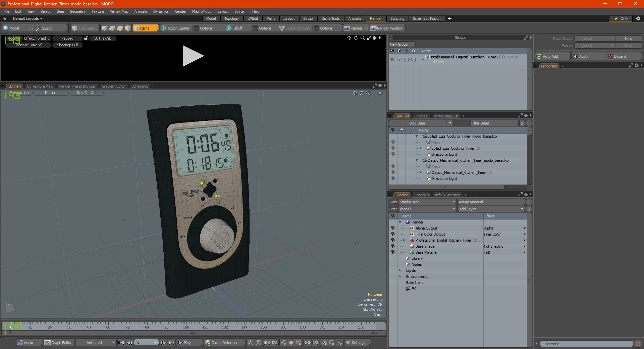Open the Texture menu
This screenshot has width=644, height=349.
(x=98, y=11)
